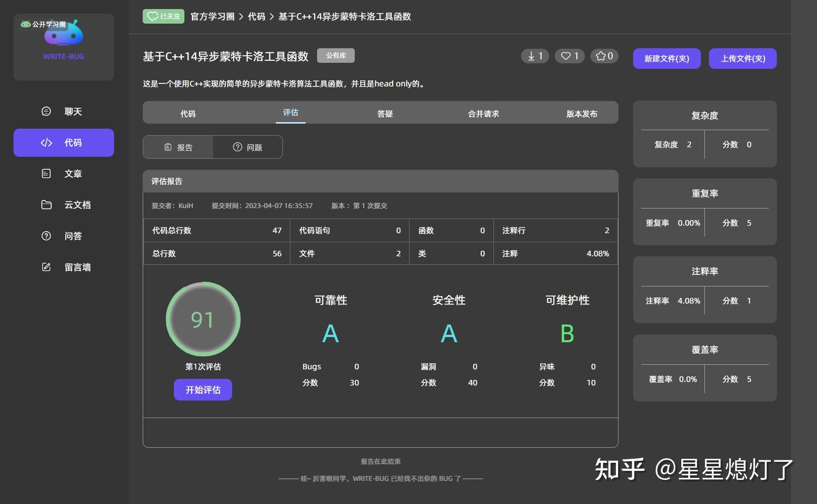Click the star favorite icon
This screenshot has width=817, height=504.
click(x=600, y=56)
